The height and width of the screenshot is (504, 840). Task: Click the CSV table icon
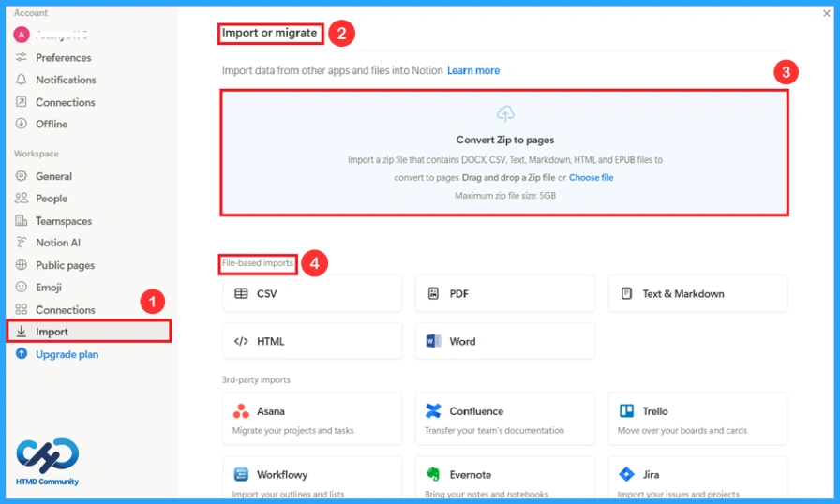[241, 293]
